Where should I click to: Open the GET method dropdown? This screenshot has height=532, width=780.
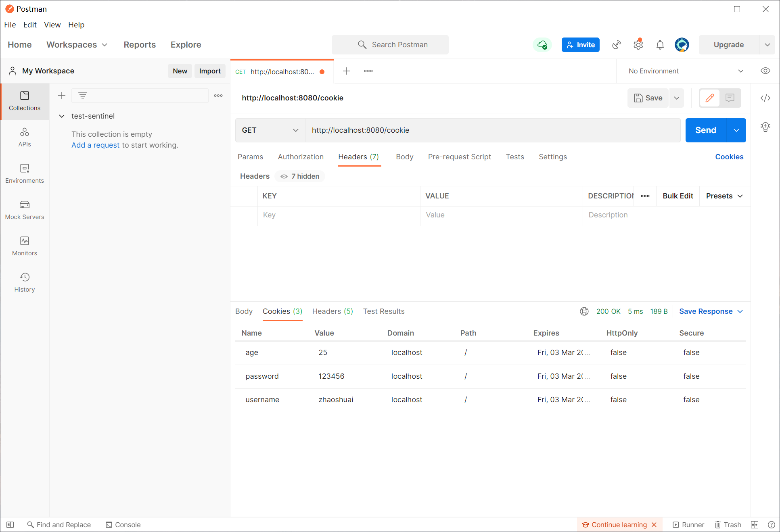point(270,130)
